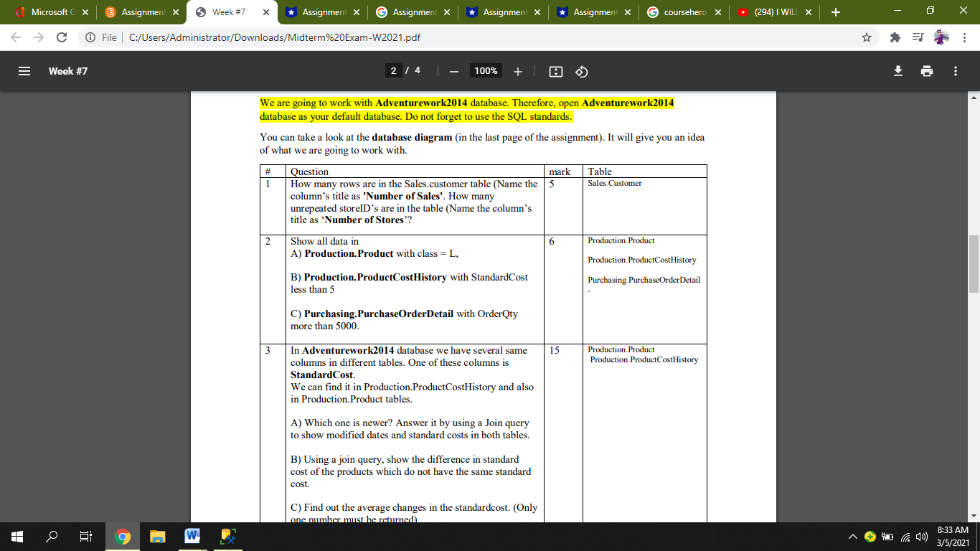The width and height of the screenshot is (980, 551).
Task: Click the mark value '6' for question 2
Action: point(552,242)
